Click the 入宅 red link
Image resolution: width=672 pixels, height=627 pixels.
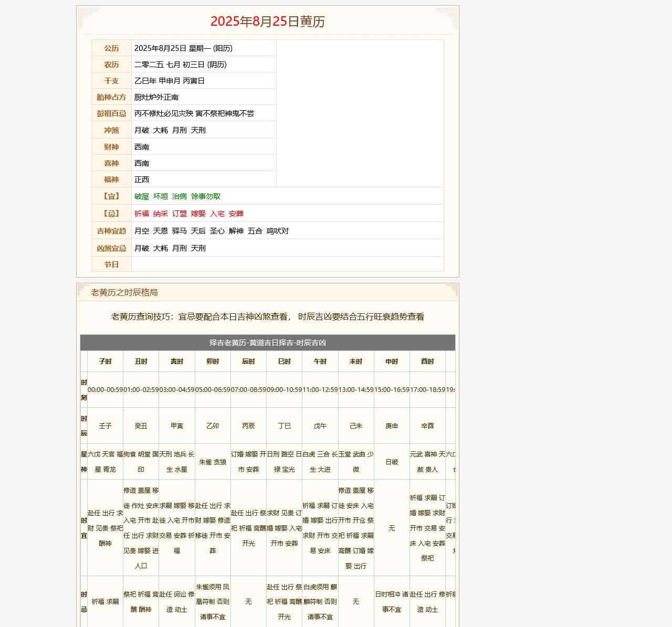tap(219, 214)
